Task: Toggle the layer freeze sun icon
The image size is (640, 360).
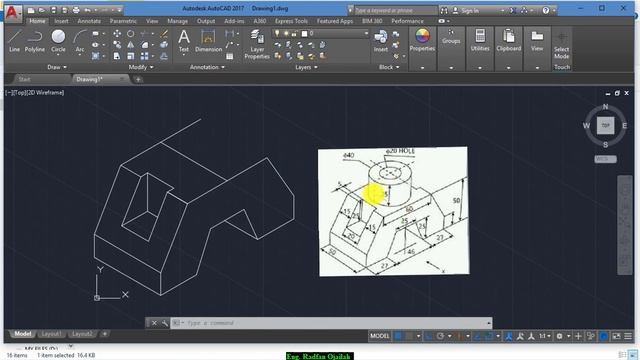Action: pos(286,33)
